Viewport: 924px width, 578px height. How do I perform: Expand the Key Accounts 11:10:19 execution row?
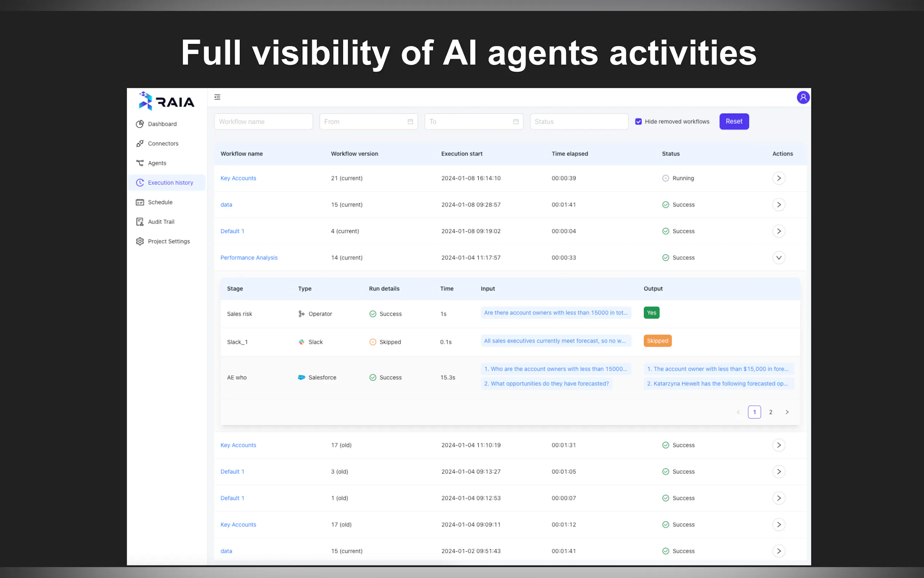[x=778, y=445]
